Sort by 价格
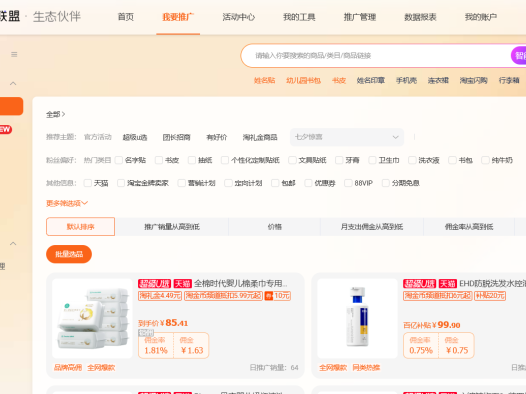 [274, 227]
